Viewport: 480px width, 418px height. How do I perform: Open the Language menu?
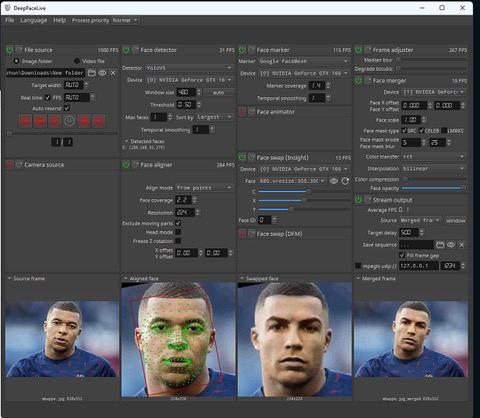[x=34, y=20]
